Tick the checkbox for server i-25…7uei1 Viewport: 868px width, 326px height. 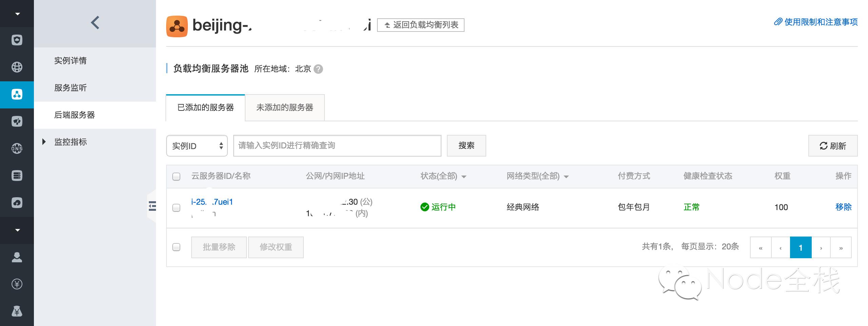tap(176, 207)
